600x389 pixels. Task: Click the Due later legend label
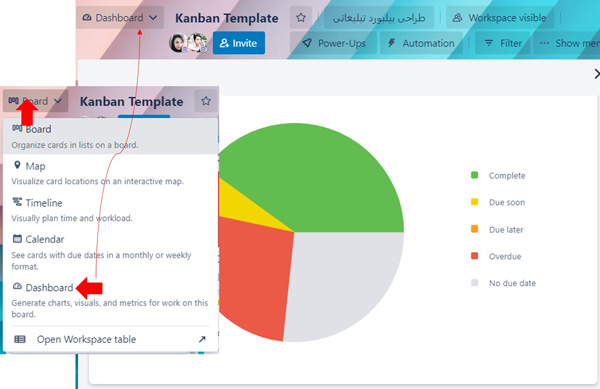[506, 229]
